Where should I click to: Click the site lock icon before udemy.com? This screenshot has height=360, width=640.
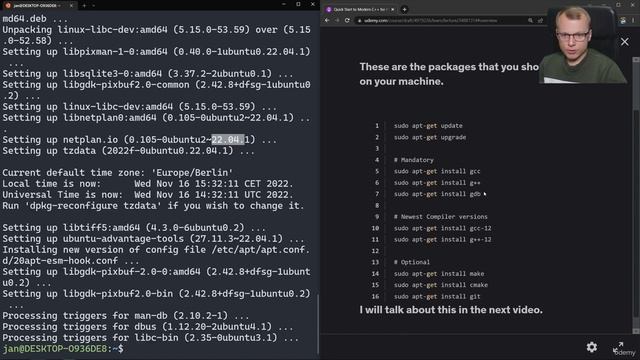(x=360, y=20)
